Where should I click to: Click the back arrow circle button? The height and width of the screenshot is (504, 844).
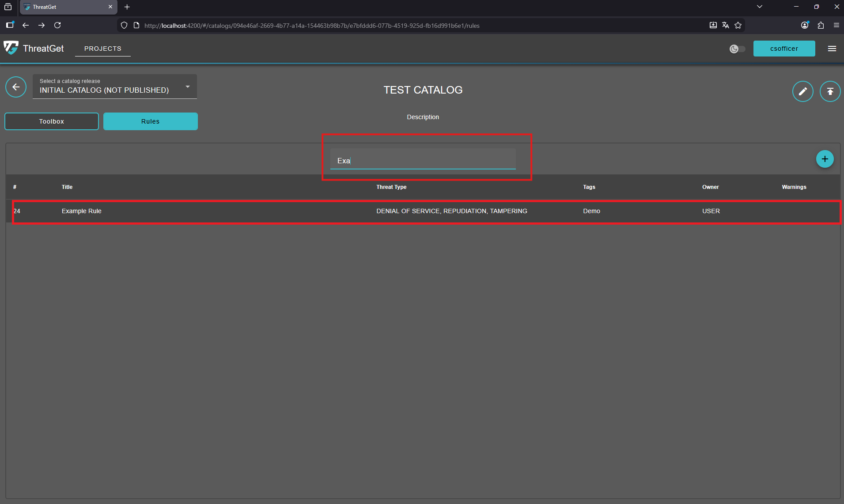[16, 87]
